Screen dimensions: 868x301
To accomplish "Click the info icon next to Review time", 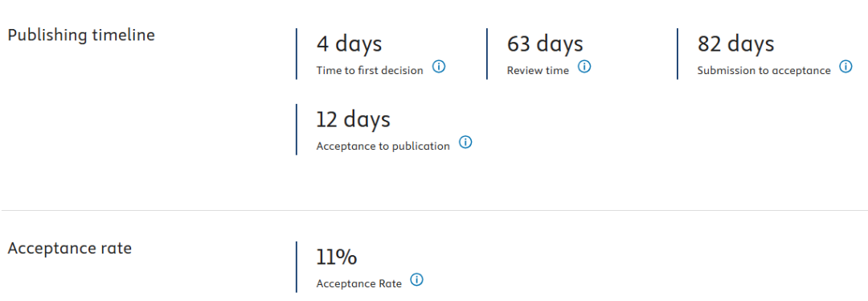I will pyautogui.click(x=584, y=67).
